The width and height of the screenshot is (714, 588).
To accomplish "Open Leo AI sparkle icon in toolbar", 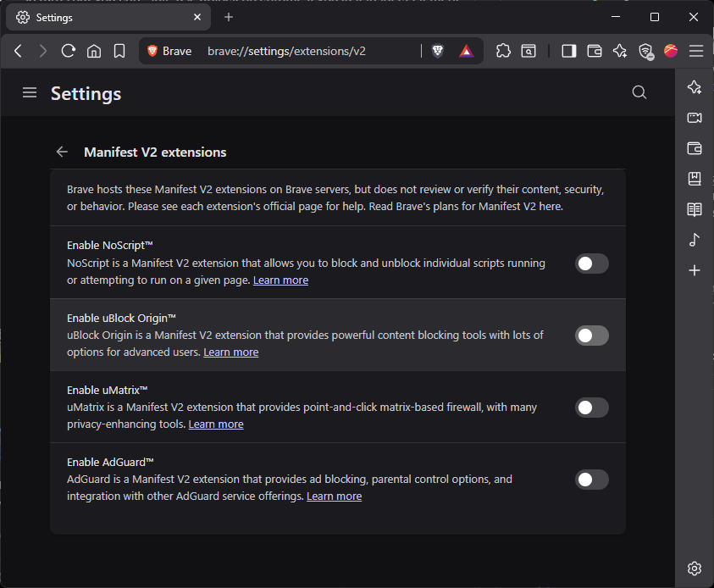I will (x=620, y=51).
